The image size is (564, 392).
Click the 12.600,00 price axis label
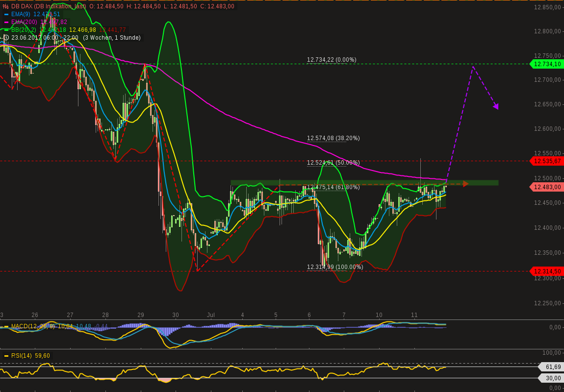548,129
